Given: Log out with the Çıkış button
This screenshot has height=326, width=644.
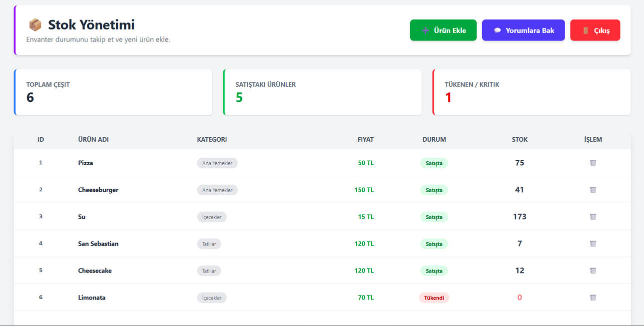Looking at the screenshot, I should [x=595, y=30].
